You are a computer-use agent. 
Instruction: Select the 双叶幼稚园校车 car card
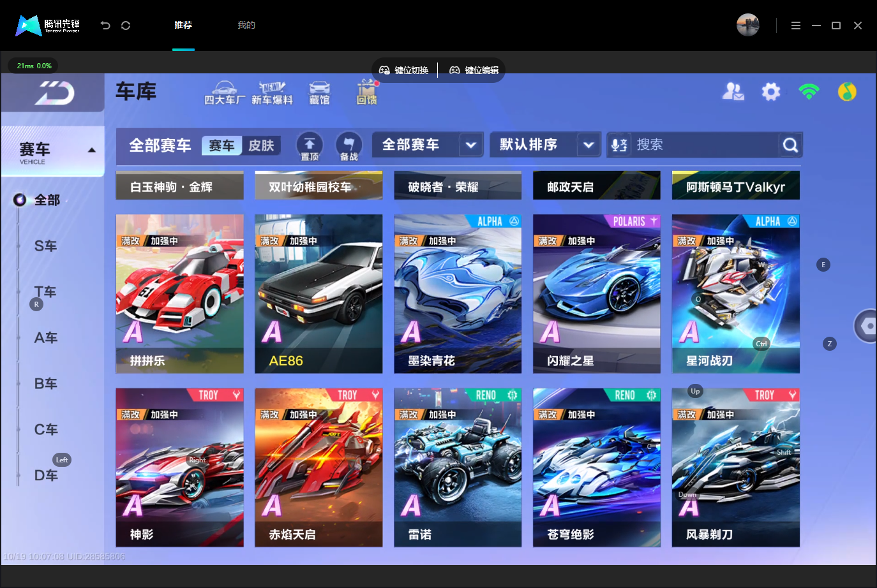[x=319, y=186]
